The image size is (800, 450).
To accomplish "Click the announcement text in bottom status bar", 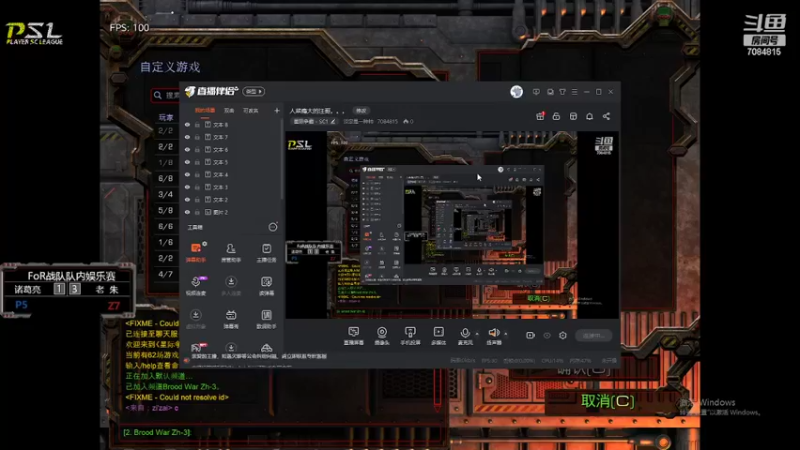I will point(259,357).
